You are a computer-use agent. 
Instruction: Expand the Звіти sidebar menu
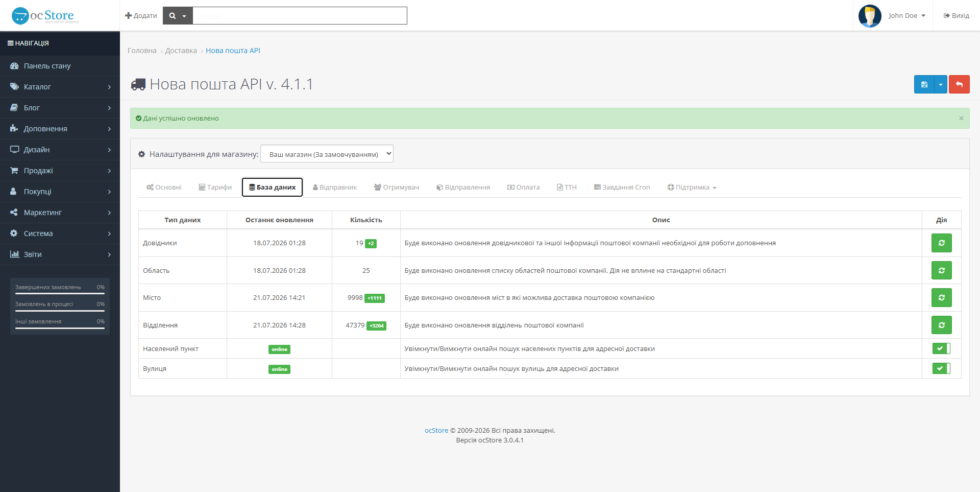click(60, 254)
